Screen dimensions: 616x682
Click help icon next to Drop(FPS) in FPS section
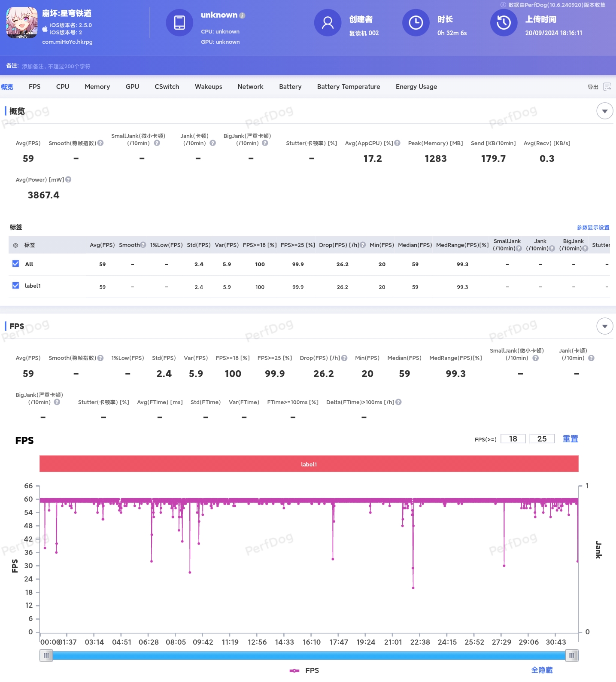point(344,358)
